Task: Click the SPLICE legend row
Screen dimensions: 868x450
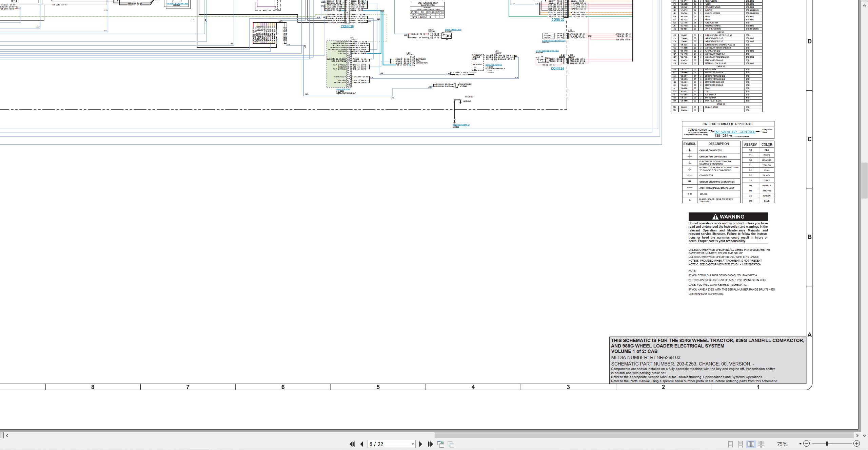Action: click(x=711, y=194)
